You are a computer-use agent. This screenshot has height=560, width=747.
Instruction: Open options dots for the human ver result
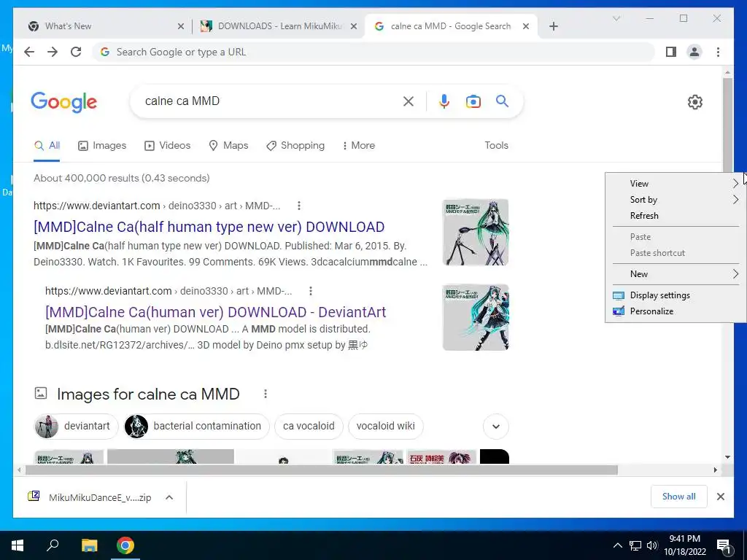point(311,291)
